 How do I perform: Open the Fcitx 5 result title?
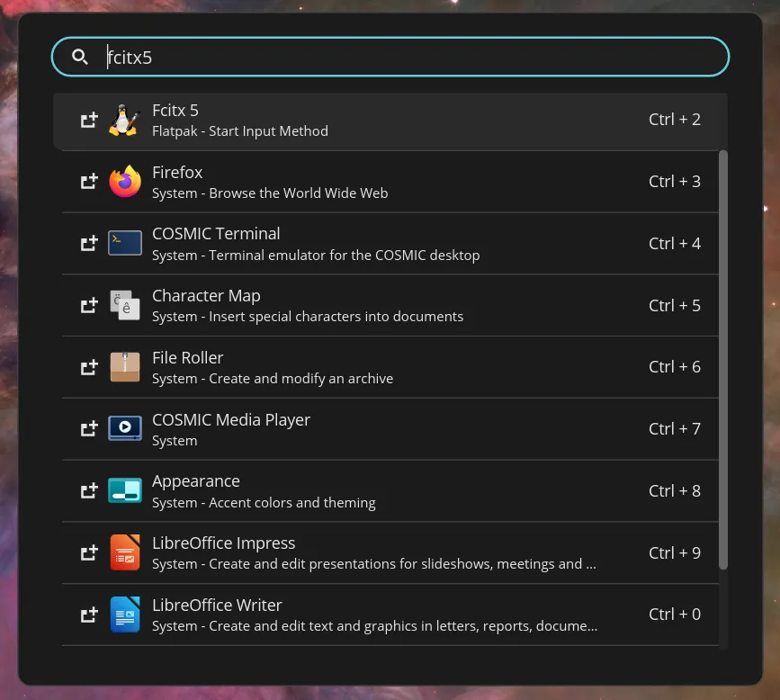(175, 110)
